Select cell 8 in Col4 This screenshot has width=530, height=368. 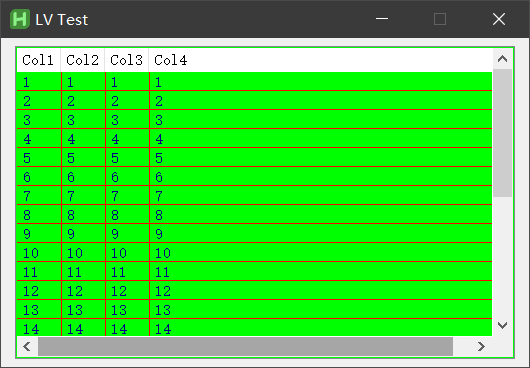(321, 215)
